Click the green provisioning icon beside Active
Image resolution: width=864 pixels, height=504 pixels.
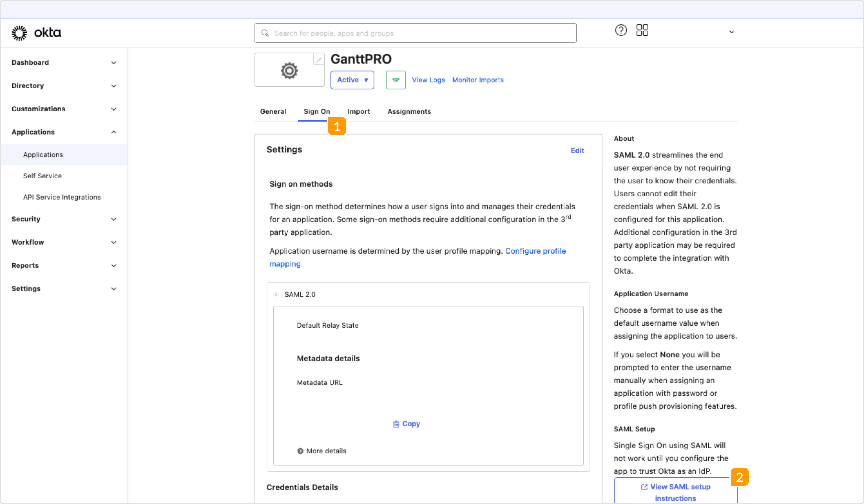click(x=395, y=80)
